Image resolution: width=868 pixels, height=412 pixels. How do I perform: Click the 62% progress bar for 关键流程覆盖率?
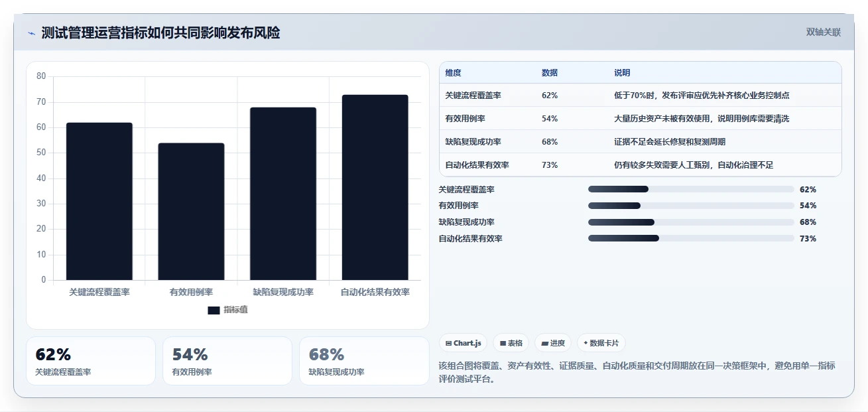691,189
